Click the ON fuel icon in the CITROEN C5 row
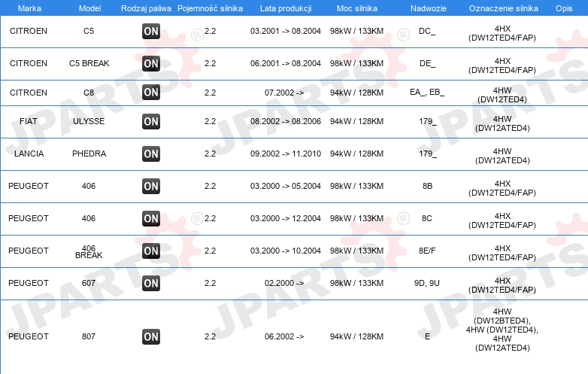588x374 pixels. [151, 31]
